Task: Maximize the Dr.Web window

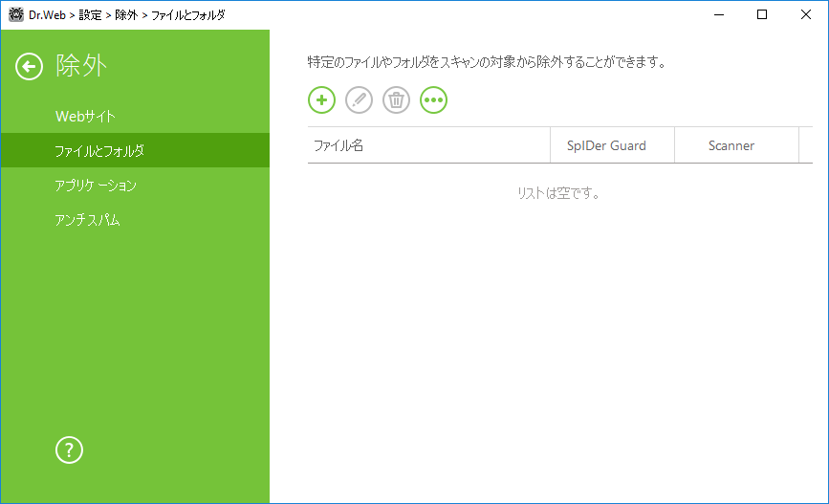Action: point(762,14)
